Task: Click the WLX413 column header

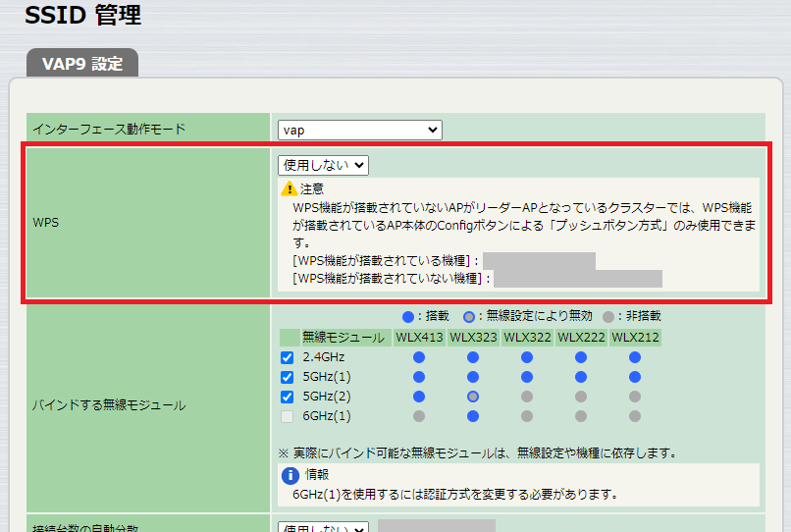Action: pos(419,338)
